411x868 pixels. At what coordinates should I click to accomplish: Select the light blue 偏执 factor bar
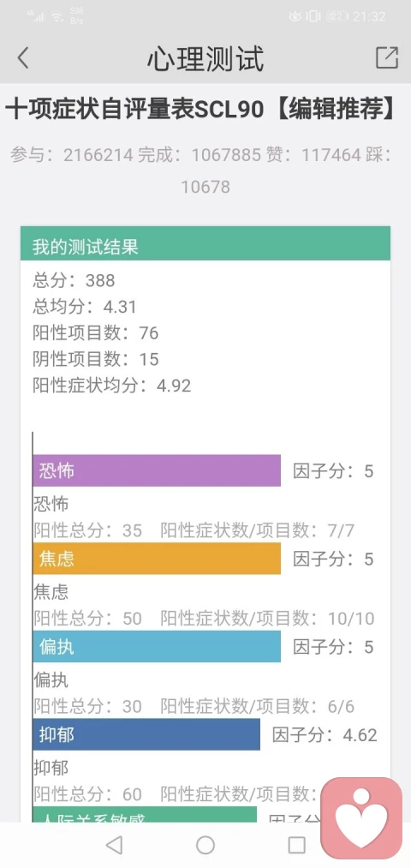click(157, 647)
